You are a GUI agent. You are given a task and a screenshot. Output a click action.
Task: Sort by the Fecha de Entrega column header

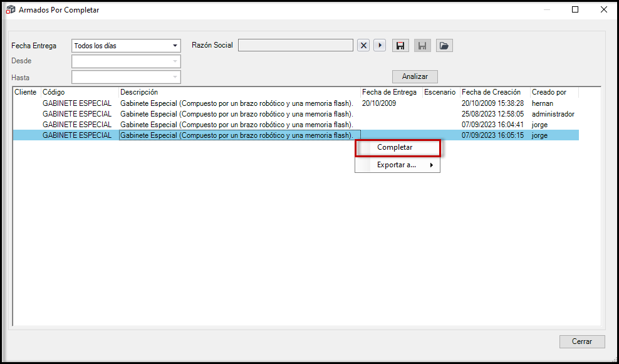(x=391, y=92)
